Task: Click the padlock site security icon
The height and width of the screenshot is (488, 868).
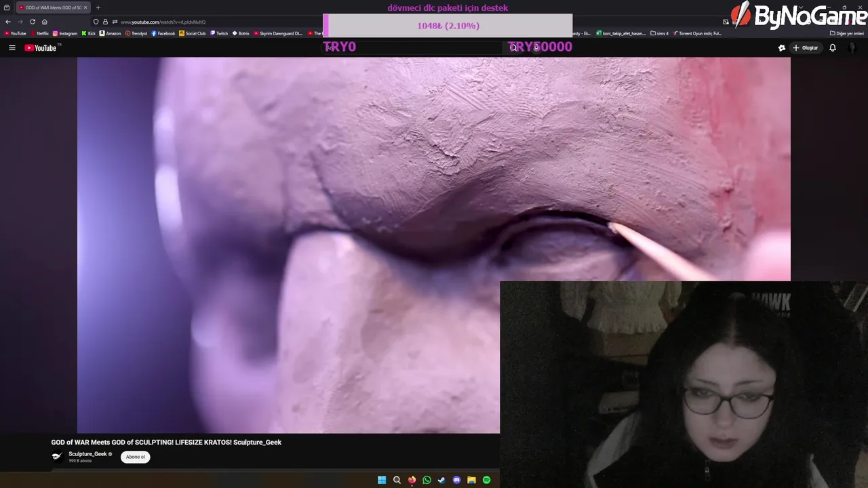Action: 105,22
